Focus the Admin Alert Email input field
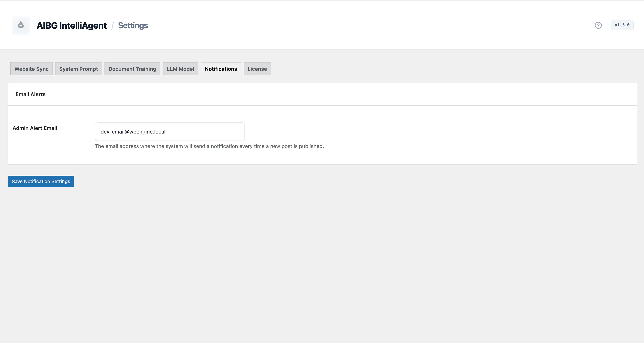644x343 pixels. pyautogui.click(x=170, y=132)
